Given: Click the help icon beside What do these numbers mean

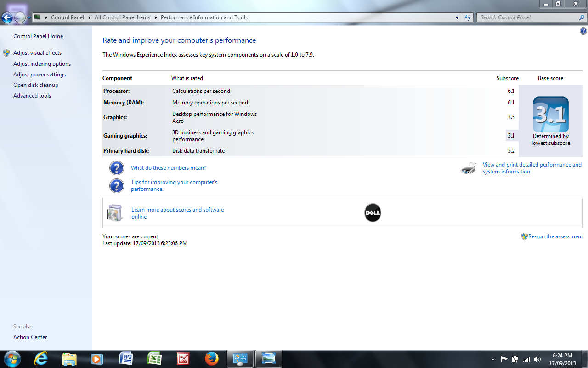Looking at the screenshot, I should [x=117, y=168].
